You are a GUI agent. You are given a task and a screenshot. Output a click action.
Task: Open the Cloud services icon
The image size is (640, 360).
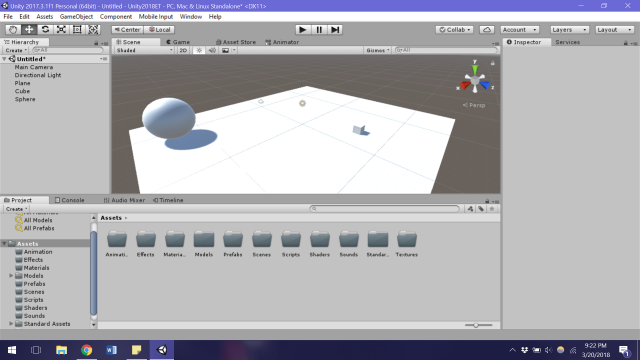[487, 30]
